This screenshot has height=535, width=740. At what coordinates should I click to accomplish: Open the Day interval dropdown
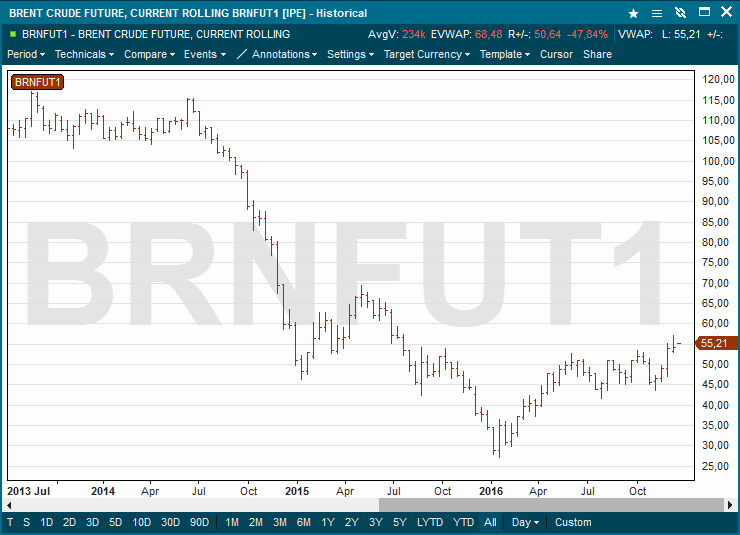click(525, 522)
